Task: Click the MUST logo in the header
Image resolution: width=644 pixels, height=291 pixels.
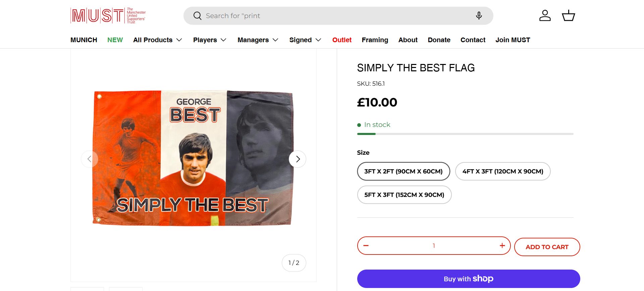Action: (108, 16)
